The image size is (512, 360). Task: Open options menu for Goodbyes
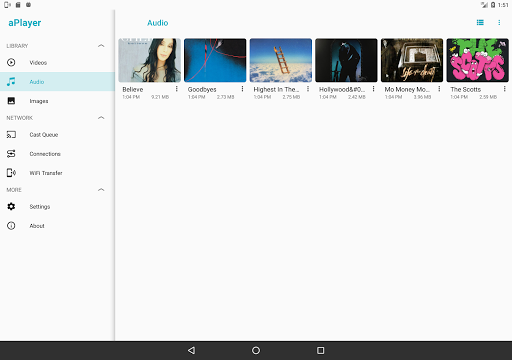(242, 89)
